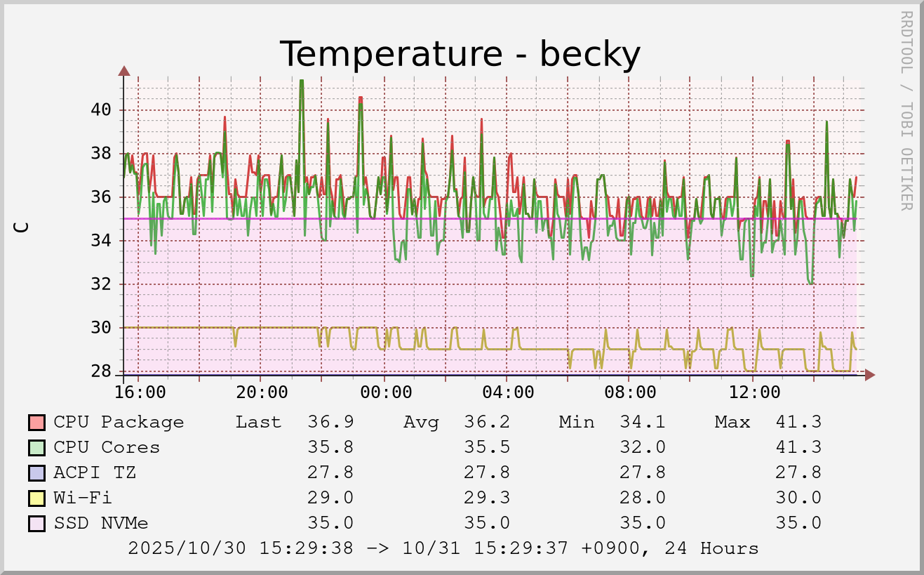The image size is (924, 575).
Task: Select the ACPI TZ blue legend swatch
Action: (37, 473)
